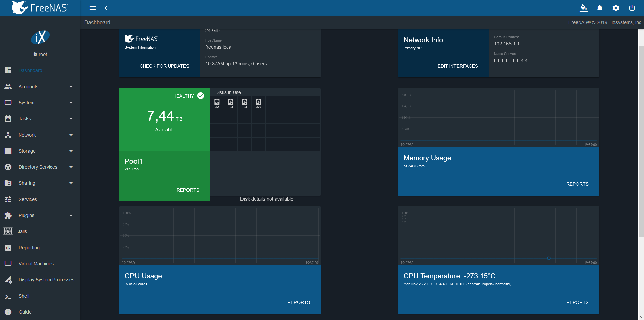This screenshot has width=644, height=320.
Task: Click the Dashboard grid icon
Action: coord(8,70)
